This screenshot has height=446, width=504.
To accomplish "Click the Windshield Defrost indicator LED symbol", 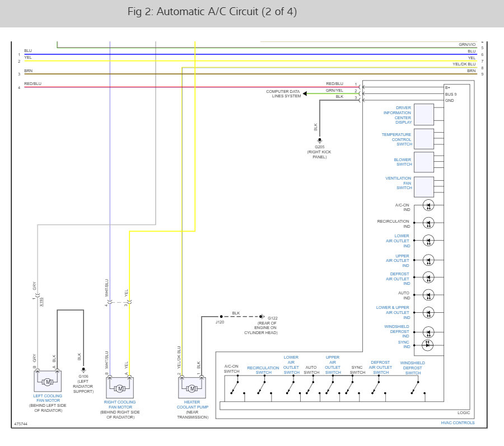I will [428, 332].
